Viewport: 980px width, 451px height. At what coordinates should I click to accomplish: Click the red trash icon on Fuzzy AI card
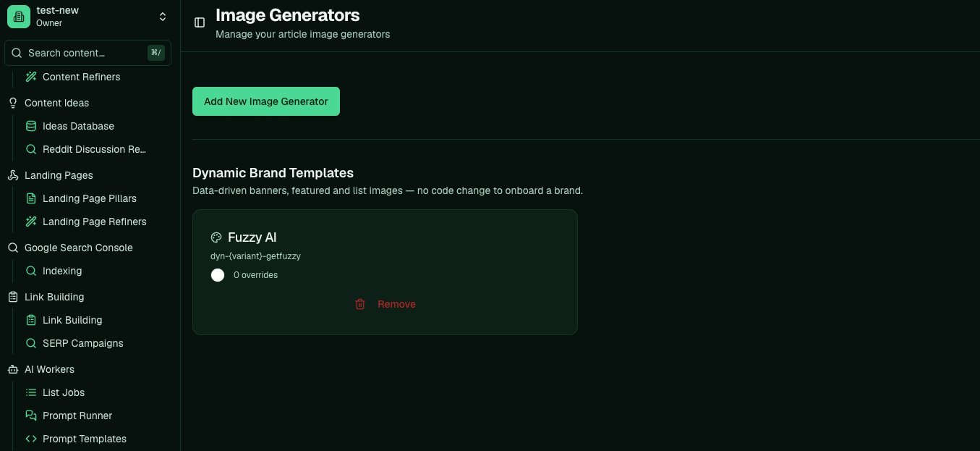click(360, 304)
